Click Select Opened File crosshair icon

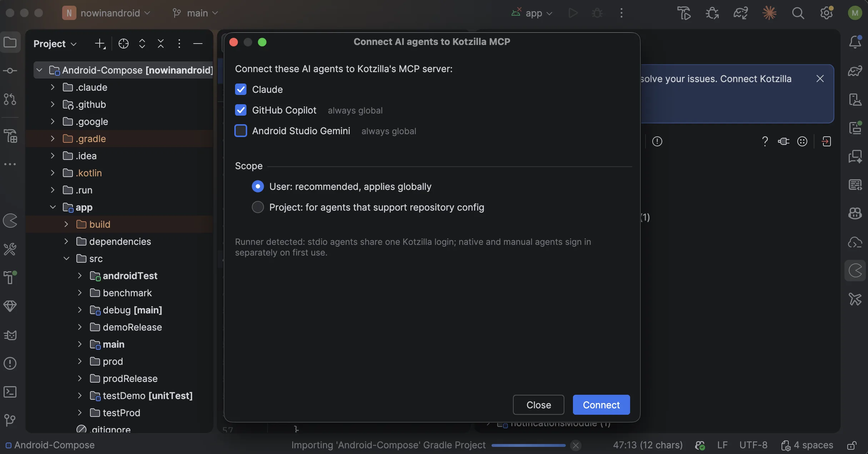[124, 44]
